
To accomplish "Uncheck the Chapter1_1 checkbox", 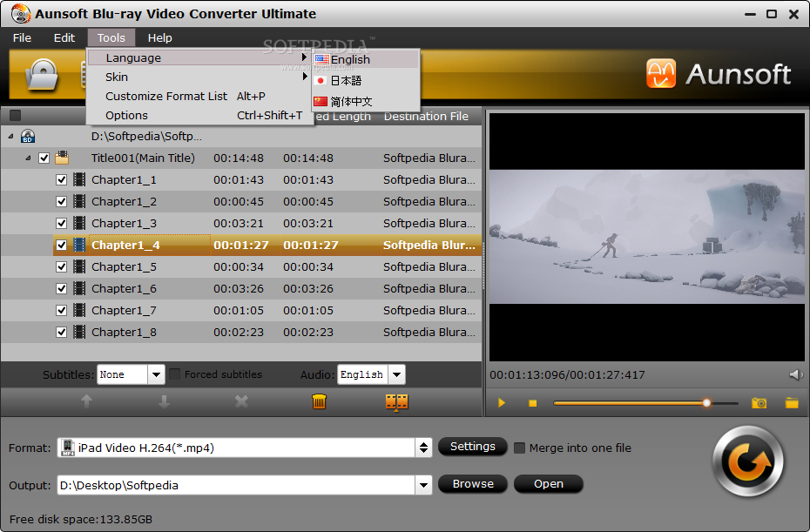I will (x=62, y=179).
